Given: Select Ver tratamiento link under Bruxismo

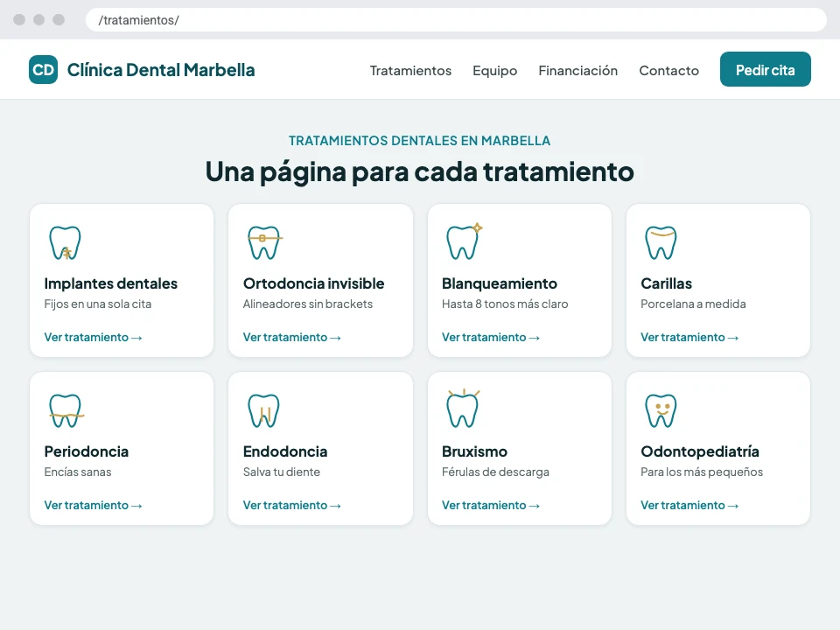Looking at the screenshot, I should pos(491,505).
